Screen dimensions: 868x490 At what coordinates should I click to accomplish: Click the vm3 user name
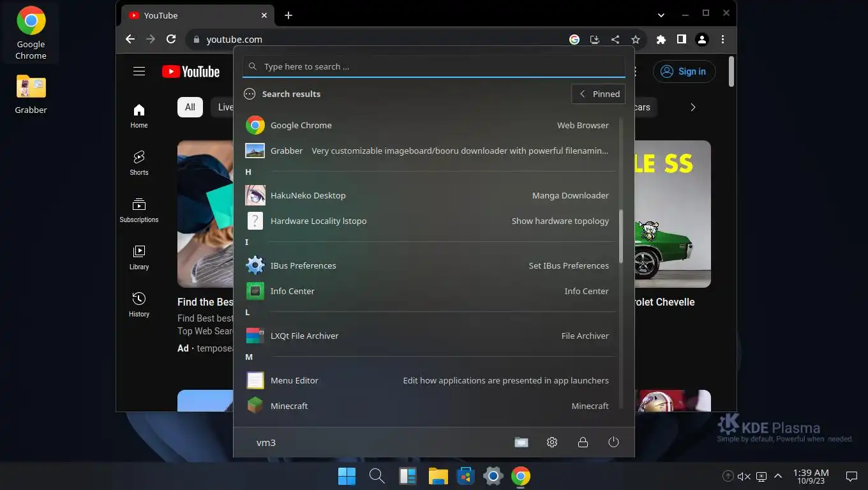click(x=266, y=442)
